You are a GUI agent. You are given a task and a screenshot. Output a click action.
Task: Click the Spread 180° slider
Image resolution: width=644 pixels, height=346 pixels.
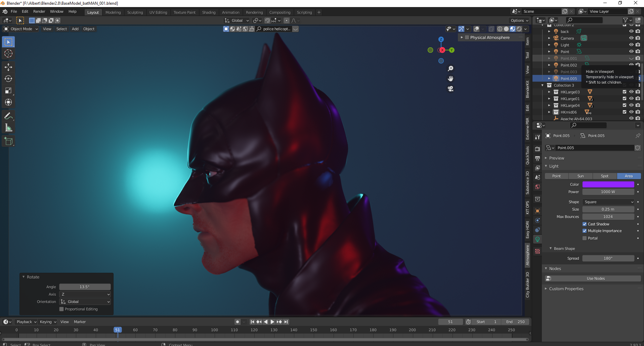click(x=608, y=258)
